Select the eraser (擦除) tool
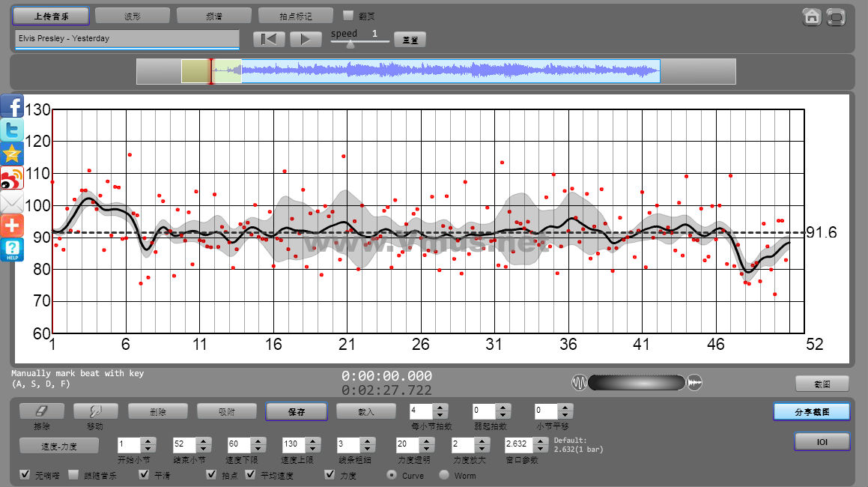 pos(41,411)
